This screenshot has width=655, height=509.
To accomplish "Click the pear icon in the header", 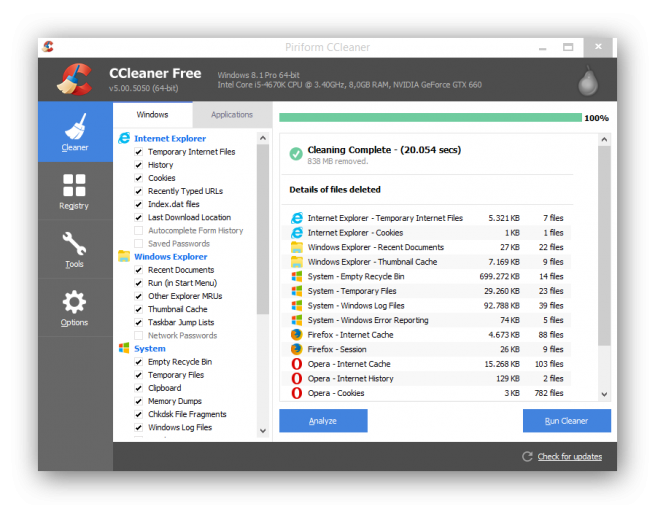I will click(x=588, y=81).
